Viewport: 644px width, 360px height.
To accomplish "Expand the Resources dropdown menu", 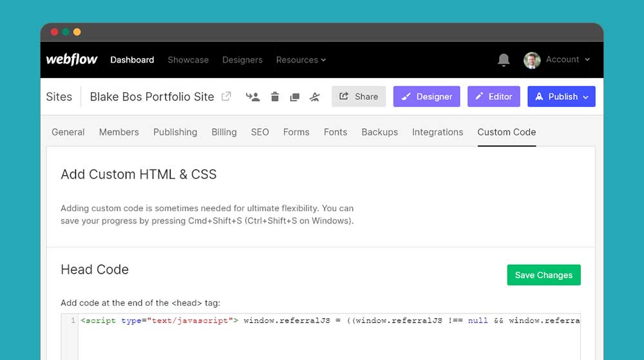I will point(301,60).
